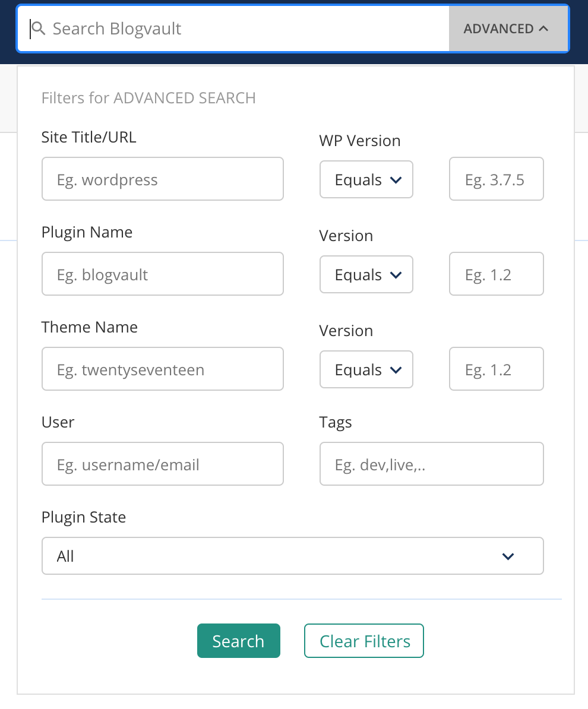
Task: Click the Tags label
Action: point(335,422)
